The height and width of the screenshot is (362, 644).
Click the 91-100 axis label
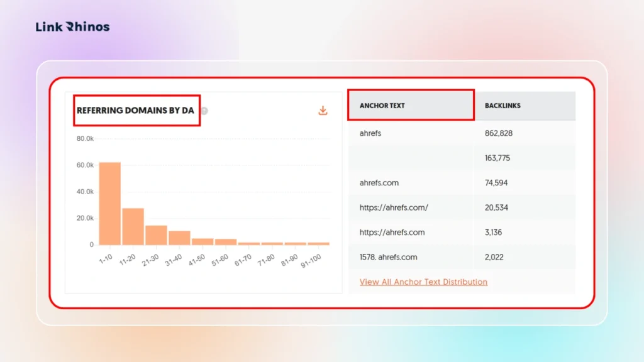click(311, 261)
